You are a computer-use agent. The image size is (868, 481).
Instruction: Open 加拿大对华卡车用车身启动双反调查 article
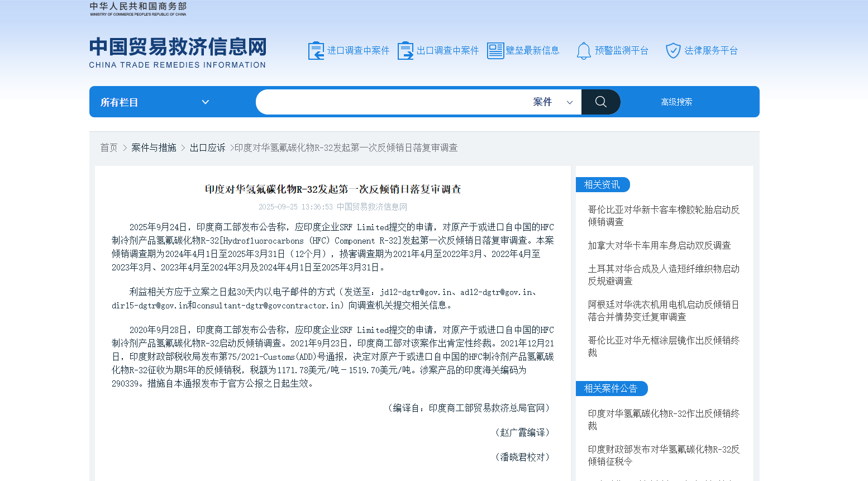(x=659, y=245)
